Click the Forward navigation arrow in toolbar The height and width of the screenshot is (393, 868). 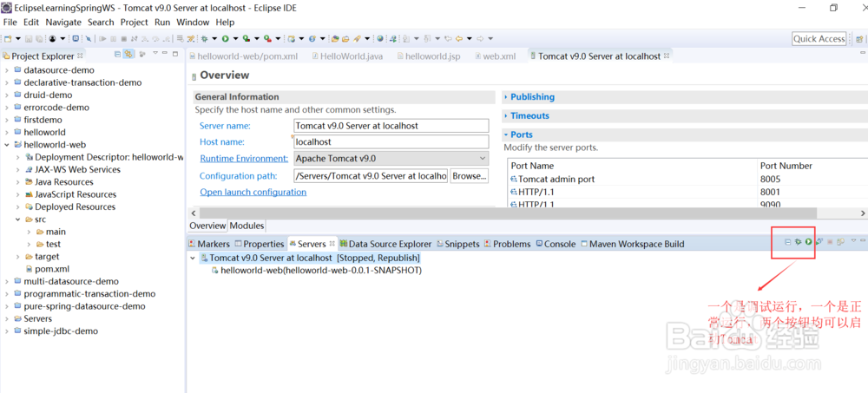point(480,39)
